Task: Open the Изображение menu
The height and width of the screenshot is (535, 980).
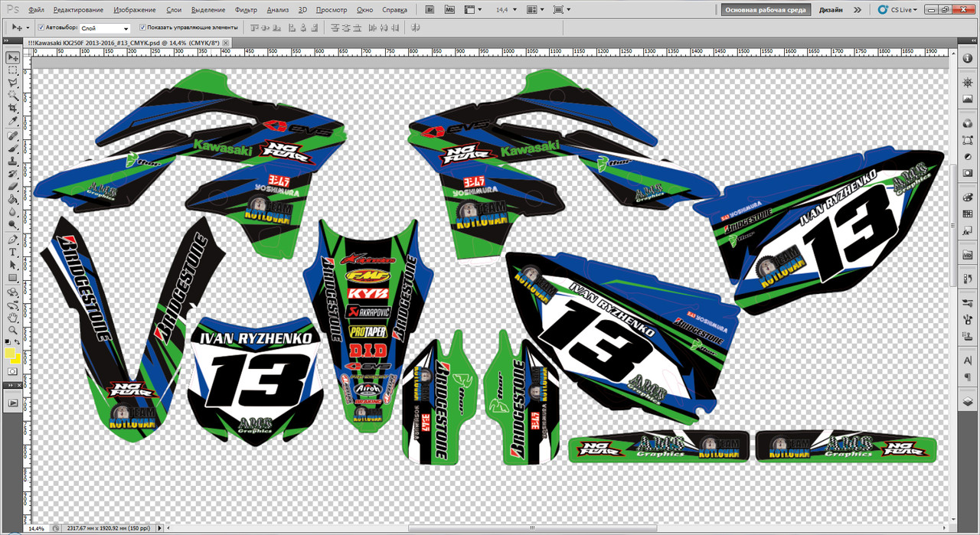Action: (x=134, y=10)
